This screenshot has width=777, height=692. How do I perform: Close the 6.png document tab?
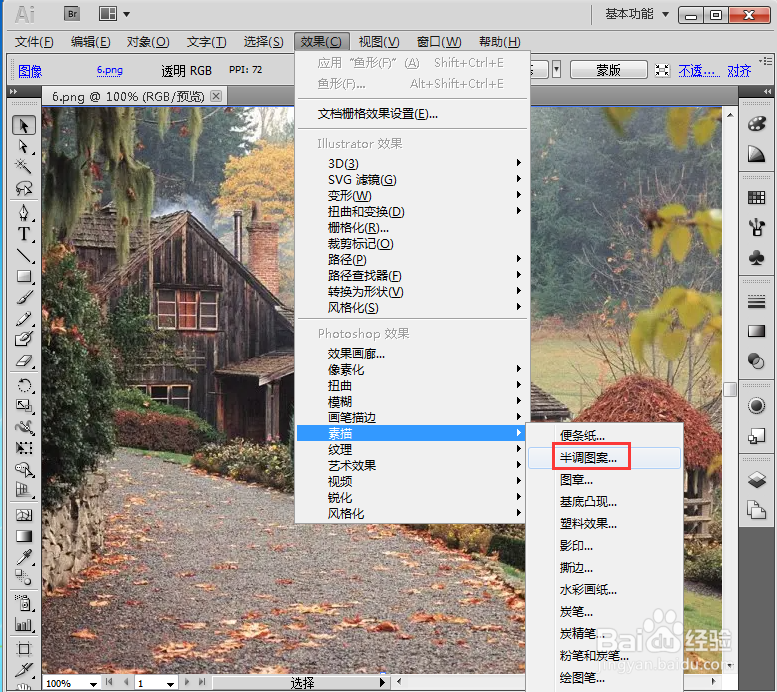point(216,96)
